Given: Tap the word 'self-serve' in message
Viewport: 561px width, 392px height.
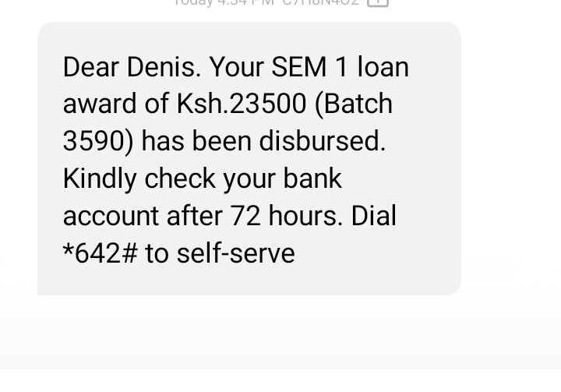Looking at the screenshot, I should point(236,253).
